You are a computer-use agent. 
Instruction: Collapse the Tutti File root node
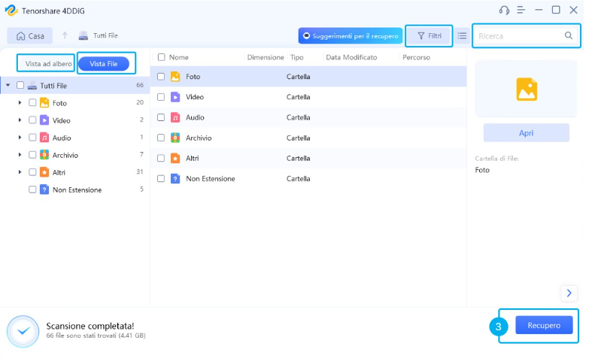[8, 86]
